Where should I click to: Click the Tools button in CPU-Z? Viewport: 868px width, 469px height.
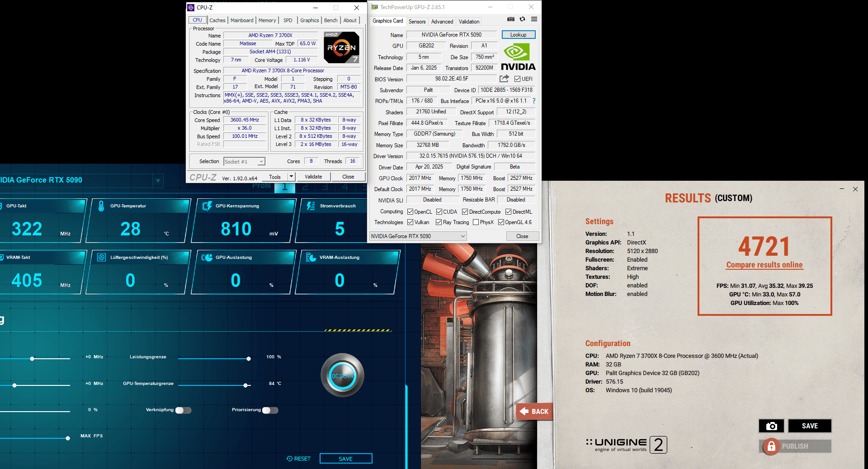pos(275,177)
